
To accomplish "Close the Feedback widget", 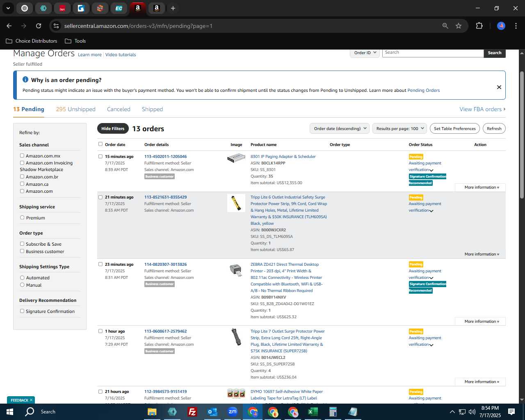I will [31, 400].
